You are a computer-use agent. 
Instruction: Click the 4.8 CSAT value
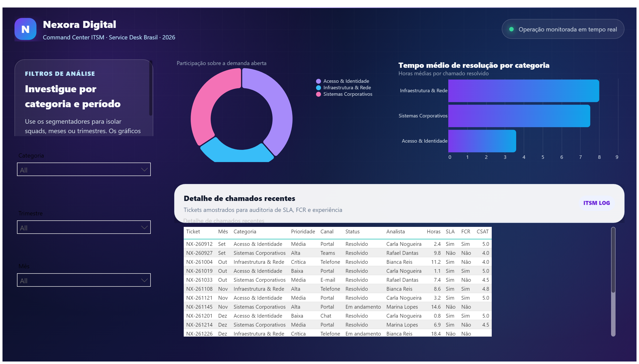pyautogui.click(x=485, y=289)
